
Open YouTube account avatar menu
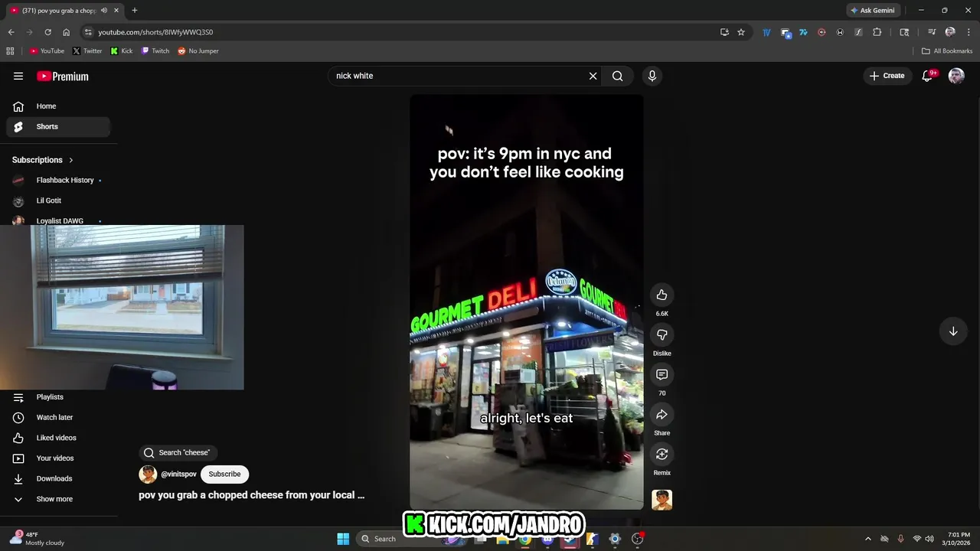pyautogui.click(x=956, y=76)
